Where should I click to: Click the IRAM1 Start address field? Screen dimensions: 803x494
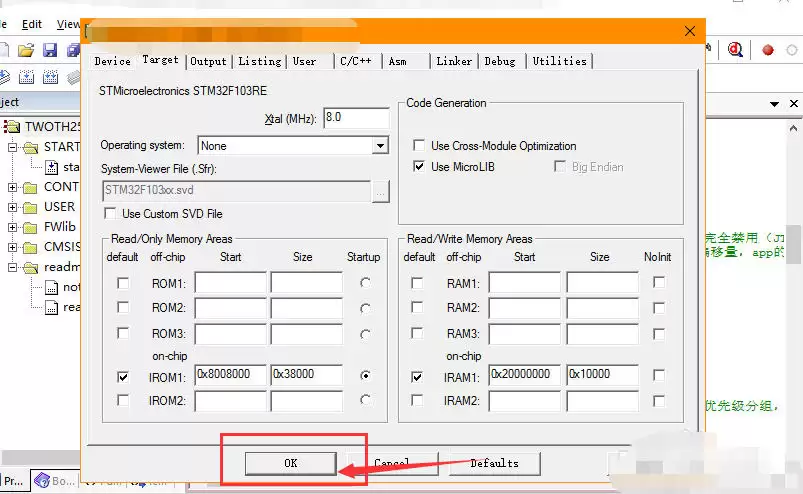525,375
